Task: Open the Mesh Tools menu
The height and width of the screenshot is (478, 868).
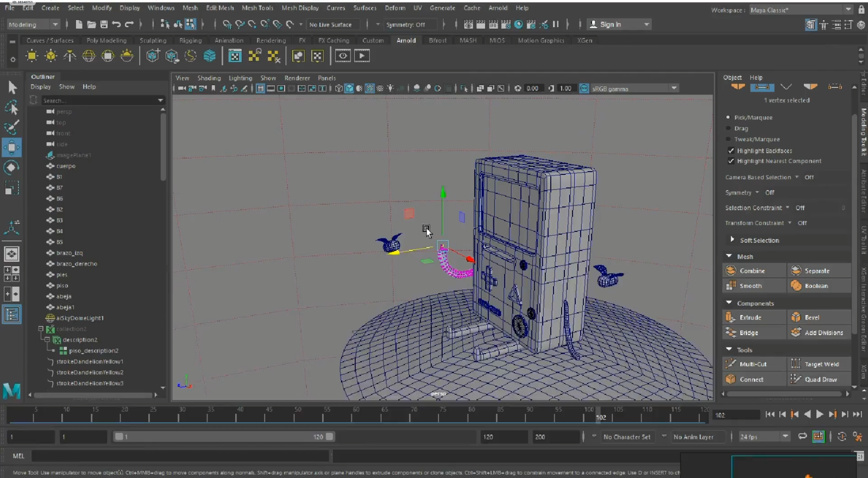Action: pyautogui.click(x=257, y=8)
